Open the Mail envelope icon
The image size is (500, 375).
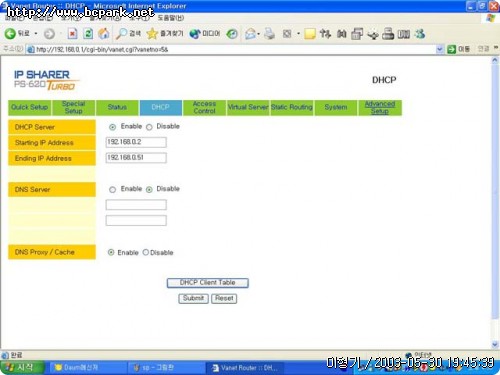(x=250, y=34)
